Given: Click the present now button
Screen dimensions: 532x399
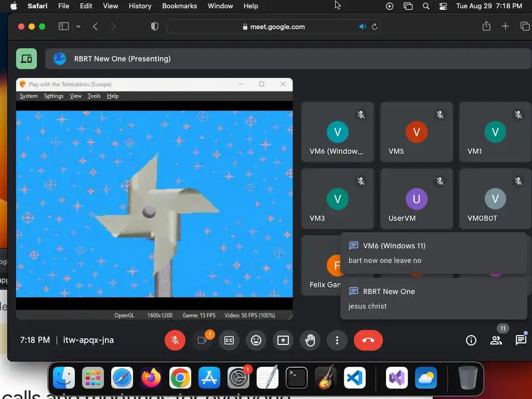Looking at the screenshot, I should (x=283, y=340).
